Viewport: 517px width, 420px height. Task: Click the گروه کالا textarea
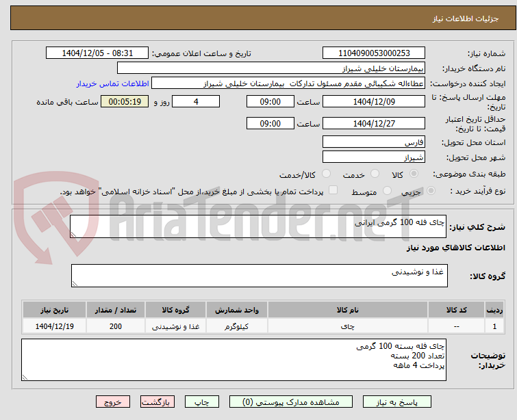click(x=259, y=276)
